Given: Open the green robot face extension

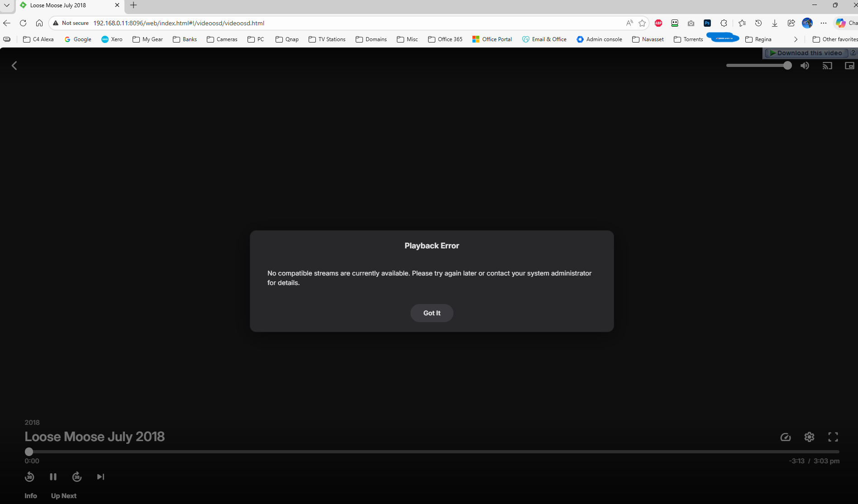Looking at the screenshot, I should point(675,23).
